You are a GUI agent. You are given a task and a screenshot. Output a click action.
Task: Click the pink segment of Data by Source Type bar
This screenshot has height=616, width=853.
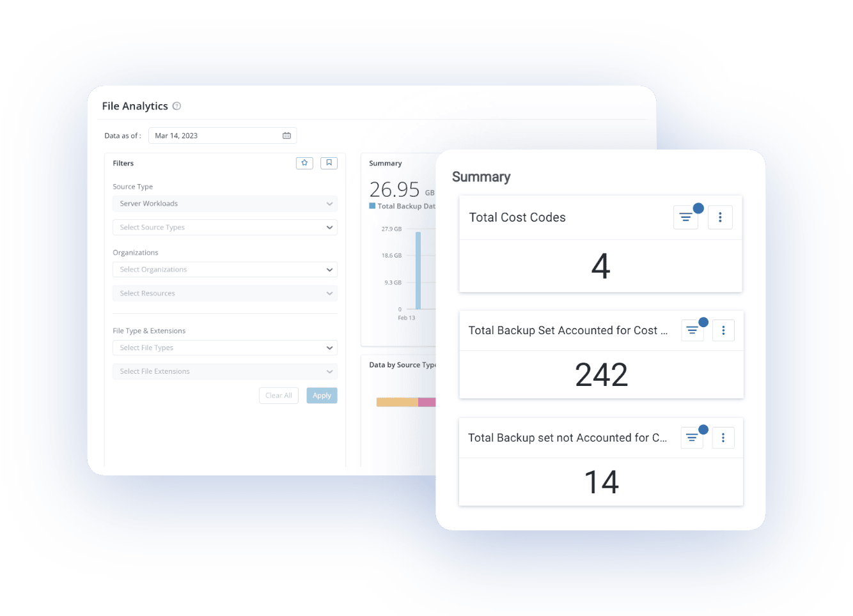[x=426, y=402]
